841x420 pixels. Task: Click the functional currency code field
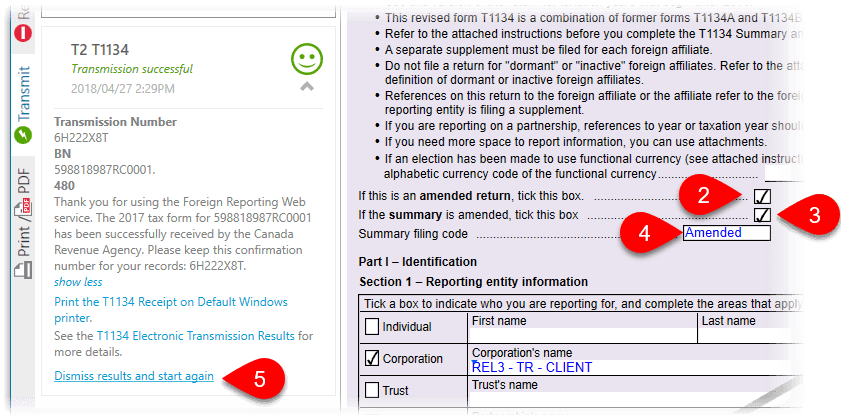click(x=784, y=174)
